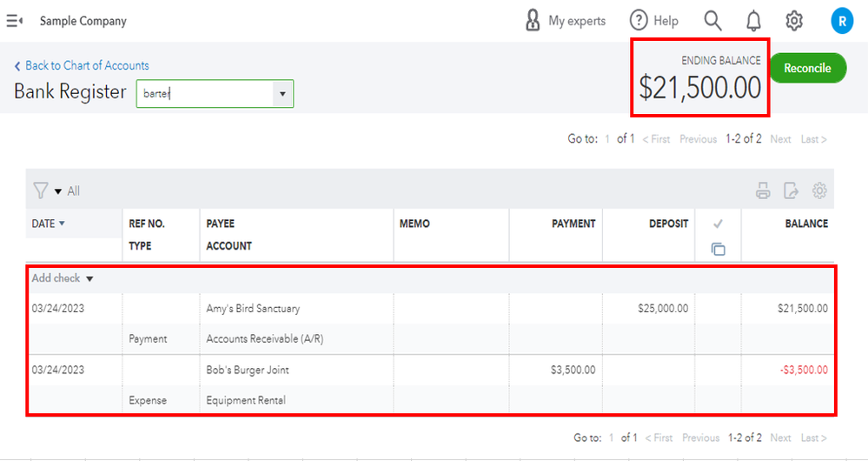Open the Help question mark icon
Viewport: 868px width, 461px height.
[x=639, y=21]
